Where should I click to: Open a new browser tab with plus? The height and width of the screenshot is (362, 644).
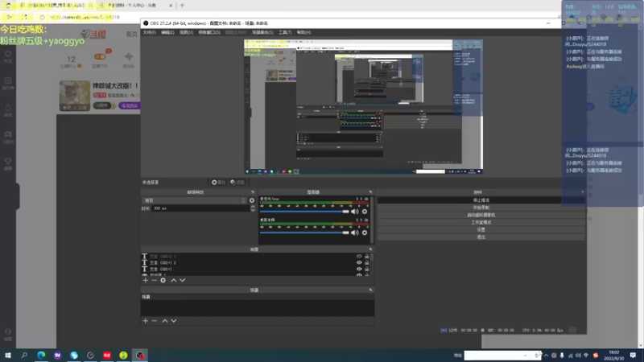click(183, 6)
